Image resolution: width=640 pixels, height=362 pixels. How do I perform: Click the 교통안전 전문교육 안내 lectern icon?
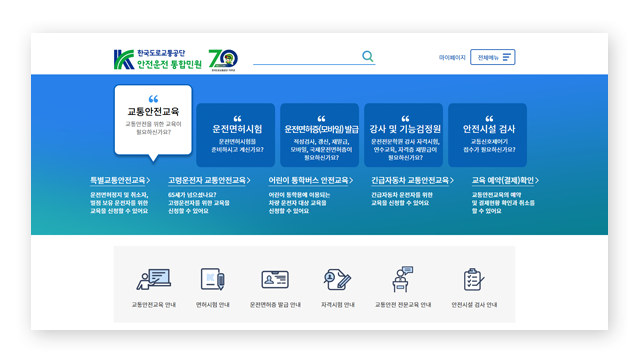click(403, 279)
